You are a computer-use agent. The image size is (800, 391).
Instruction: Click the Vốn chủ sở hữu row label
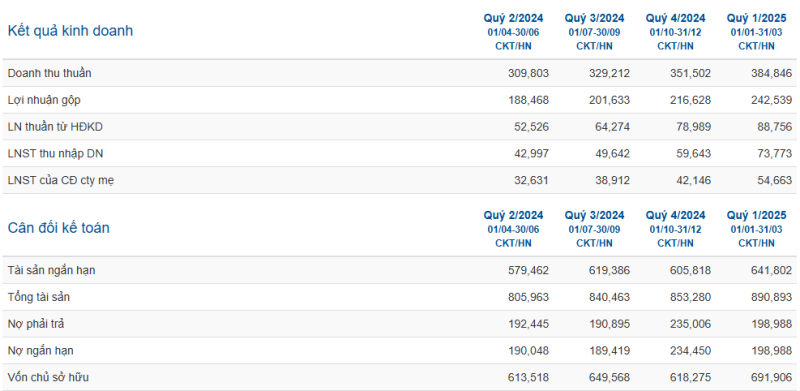[48, 378]
